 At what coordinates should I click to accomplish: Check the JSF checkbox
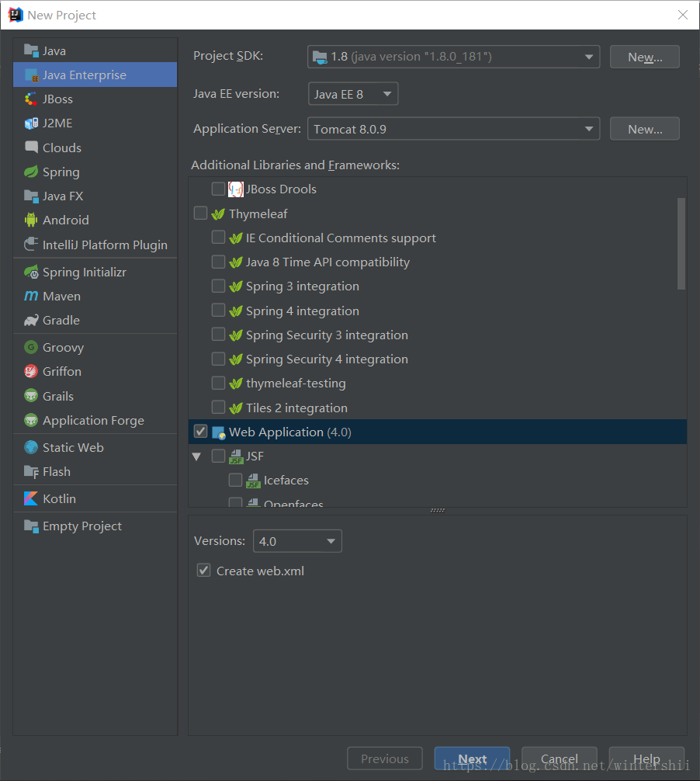pos(218,456)
